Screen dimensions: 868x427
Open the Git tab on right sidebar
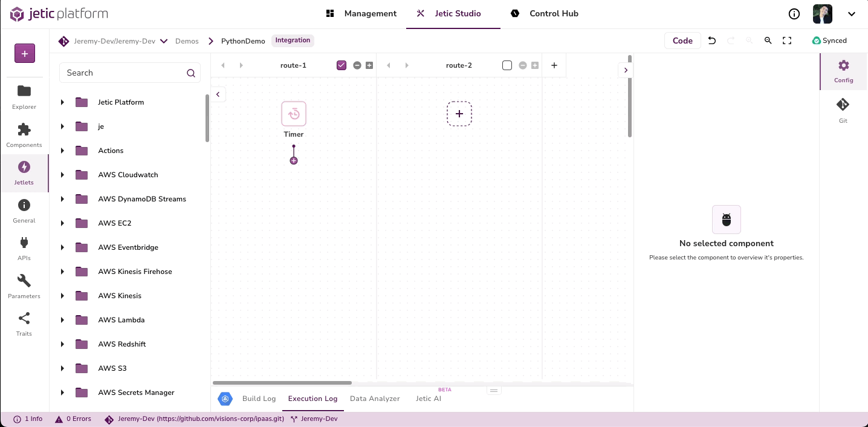point(843,111)
